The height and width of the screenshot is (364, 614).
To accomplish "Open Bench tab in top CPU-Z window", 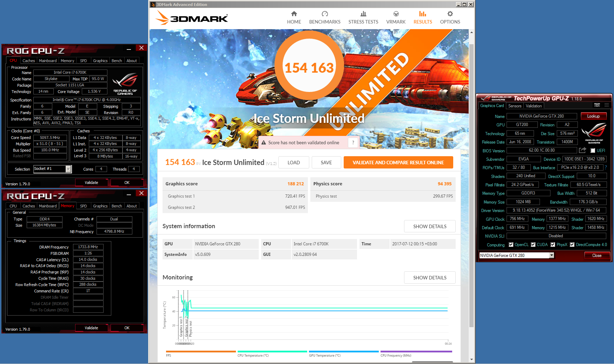I will pyautogui.click(x=117, y=61).
